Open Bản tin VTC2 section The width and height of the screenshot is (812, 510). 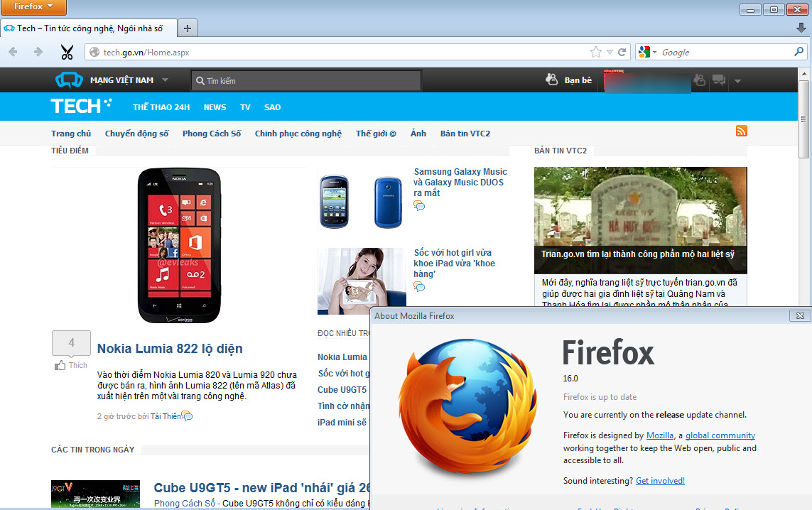(x=465, y=134)
